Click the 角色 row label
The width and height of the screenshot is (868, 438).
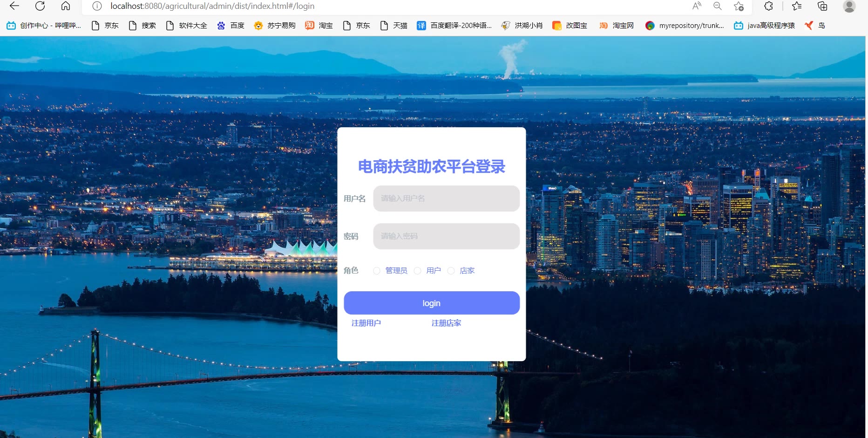[x=351, y=270]
